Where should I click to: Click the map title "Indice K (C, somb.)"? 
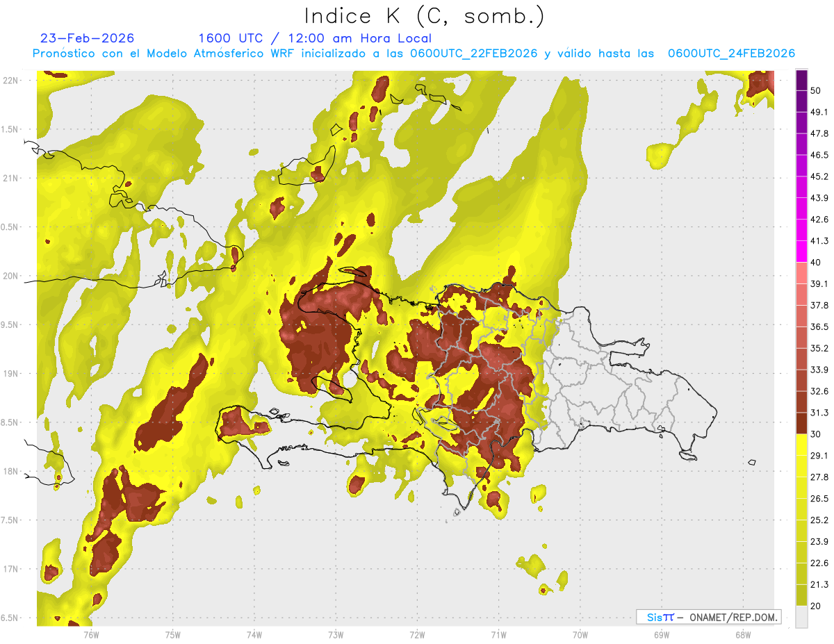pos(424,16)
